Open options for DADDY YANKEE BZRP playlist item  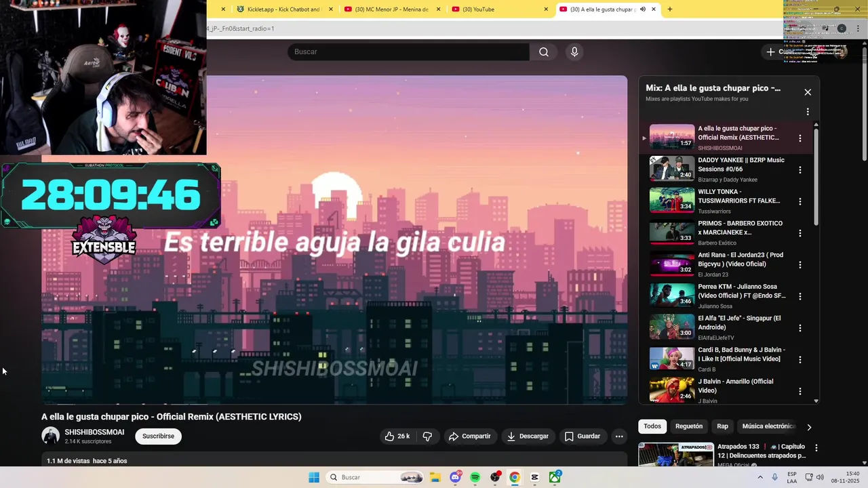tap(800, 170)
